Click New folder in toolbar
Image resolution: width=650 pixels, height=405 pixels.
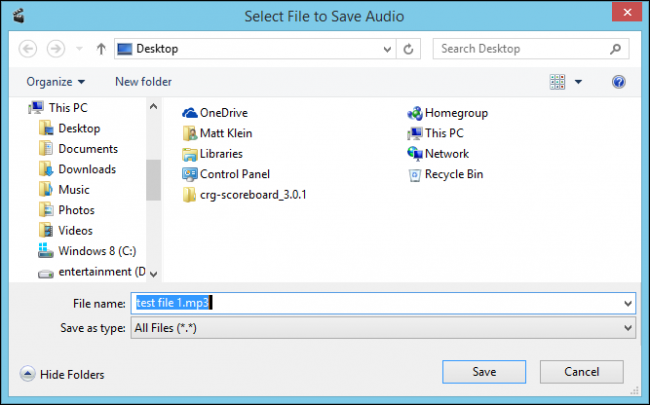(x=143, y=81)
